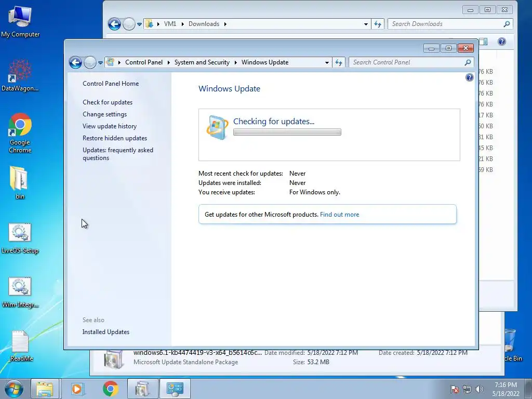This screenshot has height=399, width=532.
Task: Expand arrow before Control Panel breadcrumb
Action: [x=119, y=62]
